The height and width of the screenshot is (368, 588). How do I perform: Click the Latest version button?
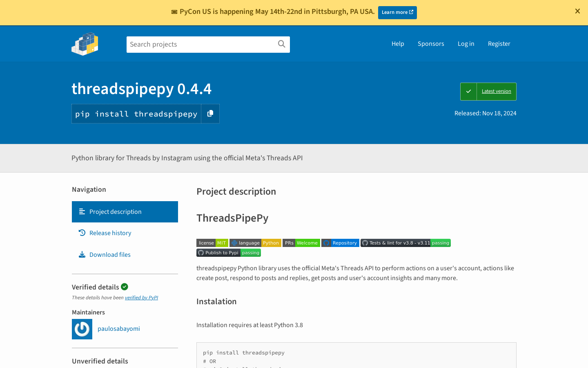[x=488, y=92]
